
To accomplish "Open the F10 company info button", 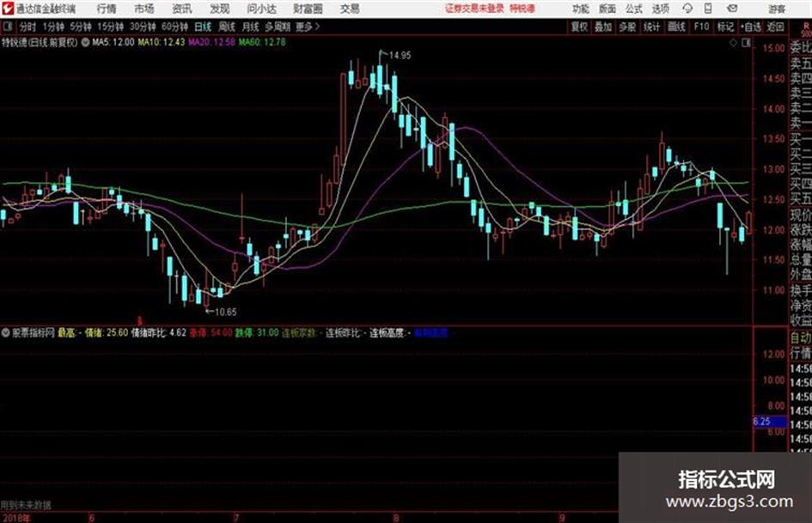I will point(701,27).
